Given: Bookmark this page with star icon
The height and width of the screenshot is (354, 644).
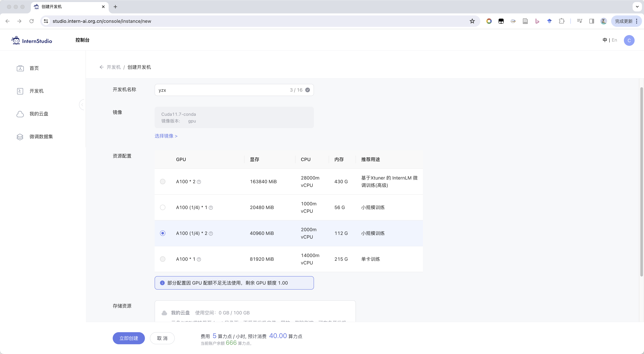Looking at the screenshot, I should pyautogui.click(x=472, y=21).
